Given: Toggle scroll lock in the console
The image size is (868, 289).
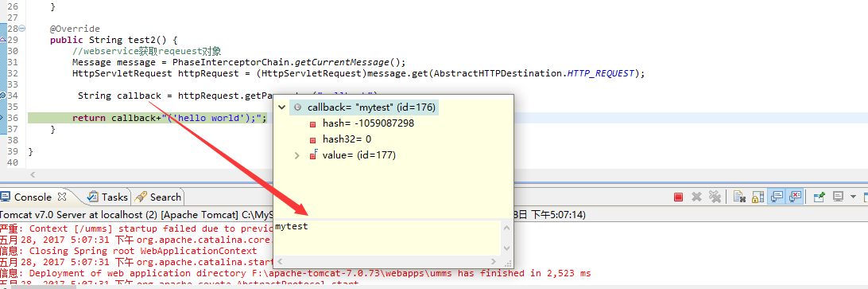Looking at the screenshot, I should 758,197.
